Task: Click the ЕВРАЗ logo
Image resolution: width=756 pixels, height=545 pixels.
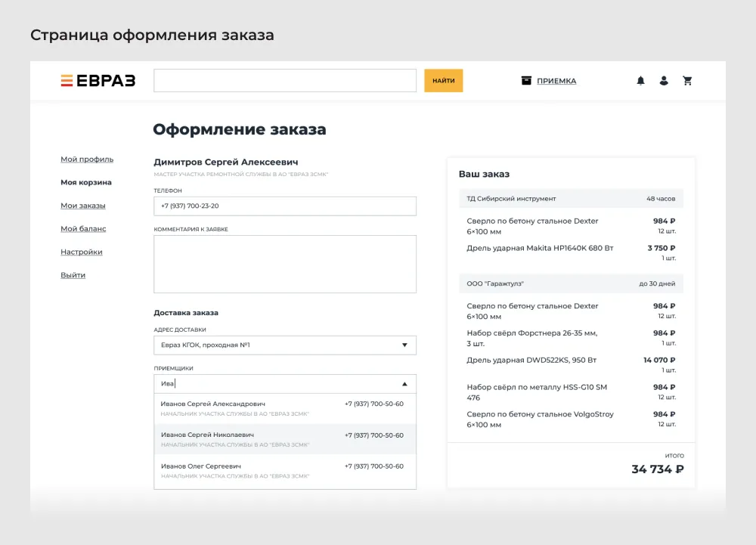Action: pyautogui.click(x=99, y=79)
